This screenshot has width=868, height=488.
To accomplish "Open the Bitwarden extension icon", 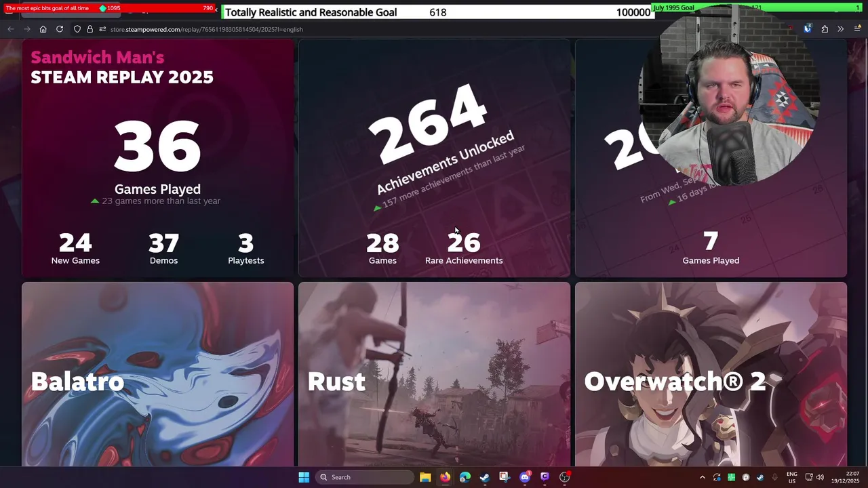I will 808,29.
